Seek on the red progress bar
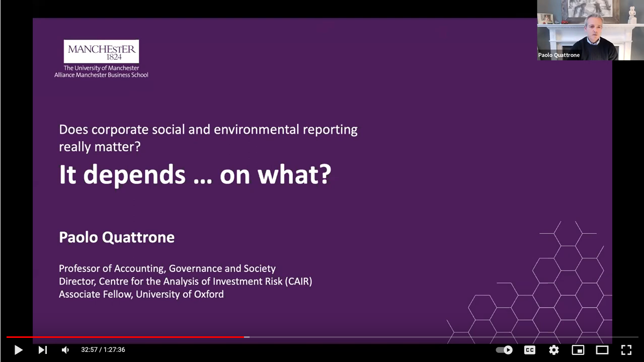644x362 pixels. tap(126, 337)
